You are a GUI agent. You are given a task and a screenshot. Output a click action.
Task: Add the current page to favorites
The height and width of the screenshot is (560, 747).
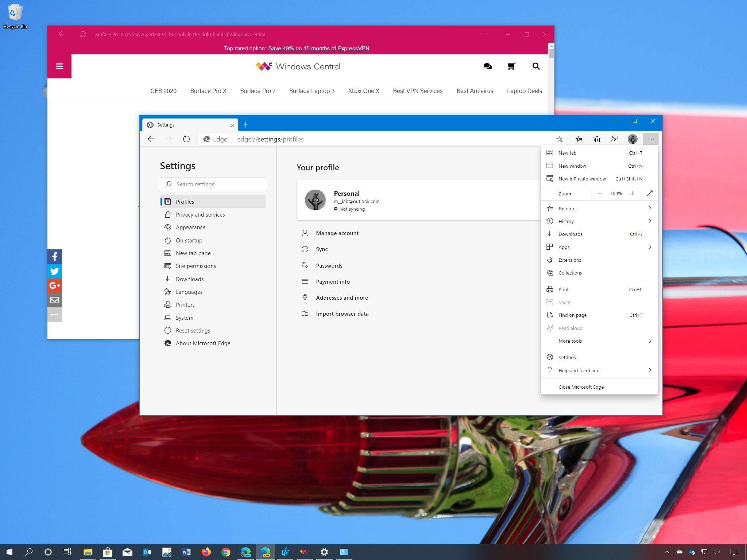[x=560, y=139]
